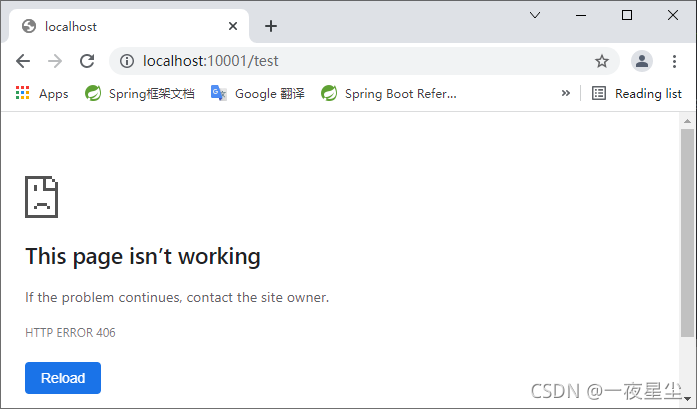The height and width of the screenshot is (409, 697).
Task: Close the browser window
Action: pyautogui.click(x=673, y=15)
